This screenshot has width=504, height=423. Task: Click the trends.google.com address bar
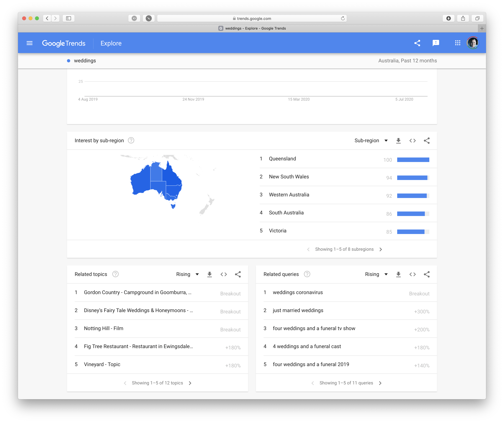[x=252, y=18]
